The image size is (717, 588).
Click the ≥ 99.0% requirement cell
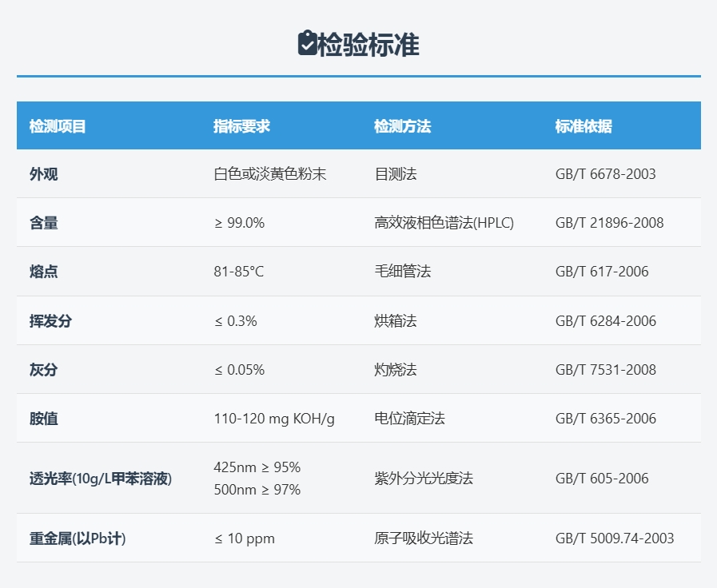(239, 223)
